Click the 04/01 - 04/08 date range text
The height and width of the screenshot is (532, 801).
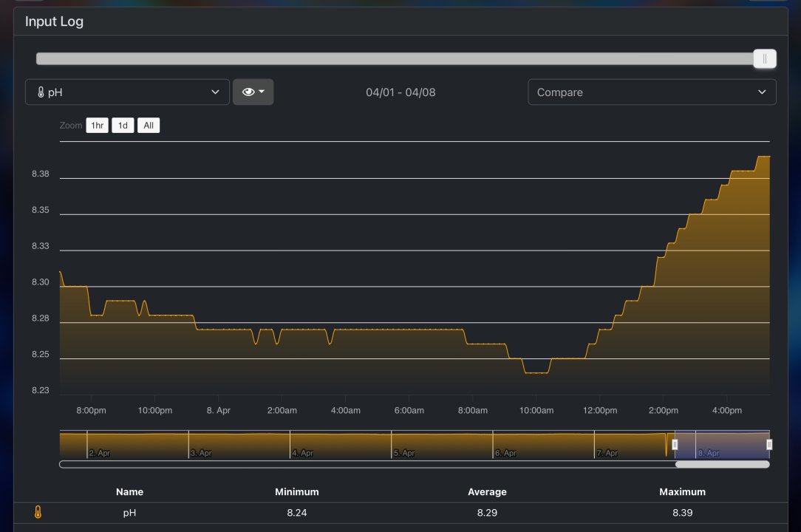[x=400, y=92]
